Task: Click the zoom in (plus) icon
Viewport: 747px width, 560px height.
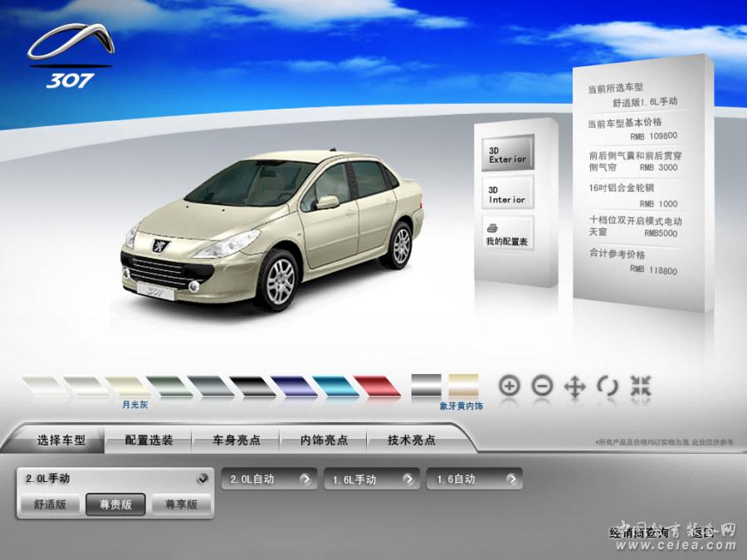Action: tap(510, 385)
